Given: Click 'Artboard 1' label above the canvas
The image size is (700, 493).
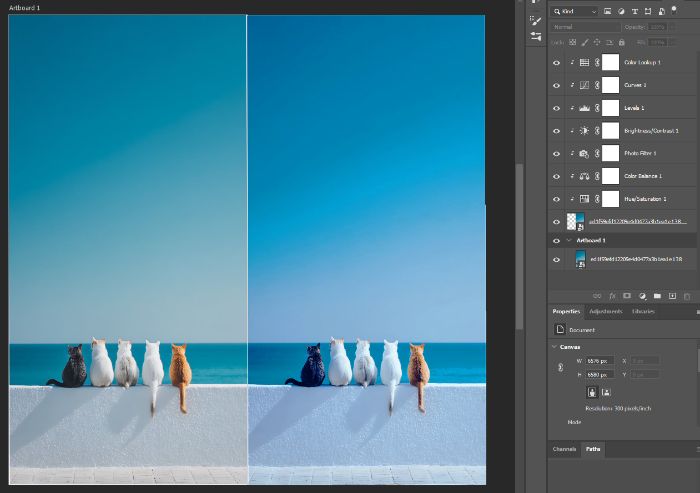Looking at the screenshot, I should 24,8.
